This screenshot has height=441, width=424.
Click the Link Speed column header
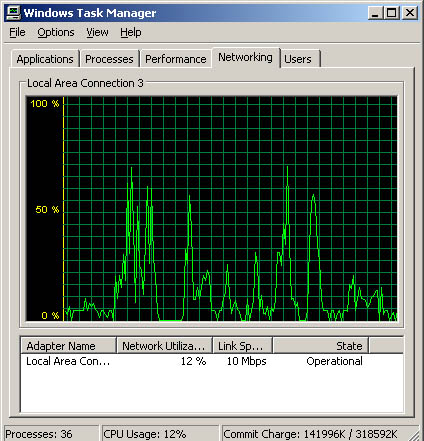pos(243,346)
